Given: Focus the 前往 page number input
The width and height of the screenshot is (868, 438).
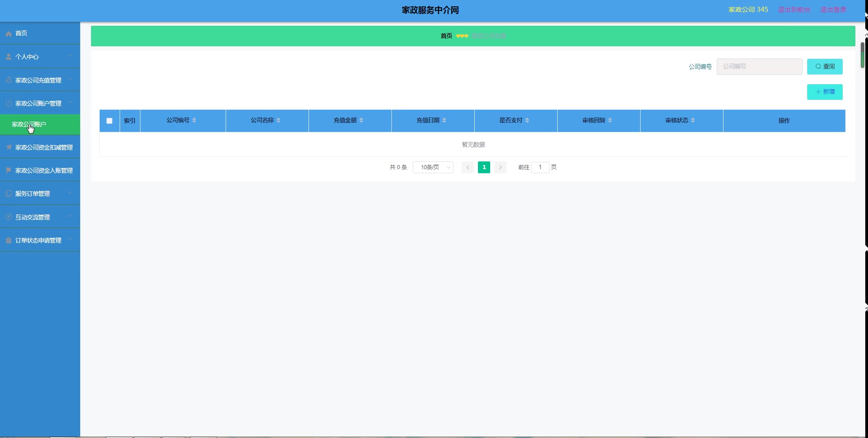Looking at the screenshot, I should click(540, 167).
